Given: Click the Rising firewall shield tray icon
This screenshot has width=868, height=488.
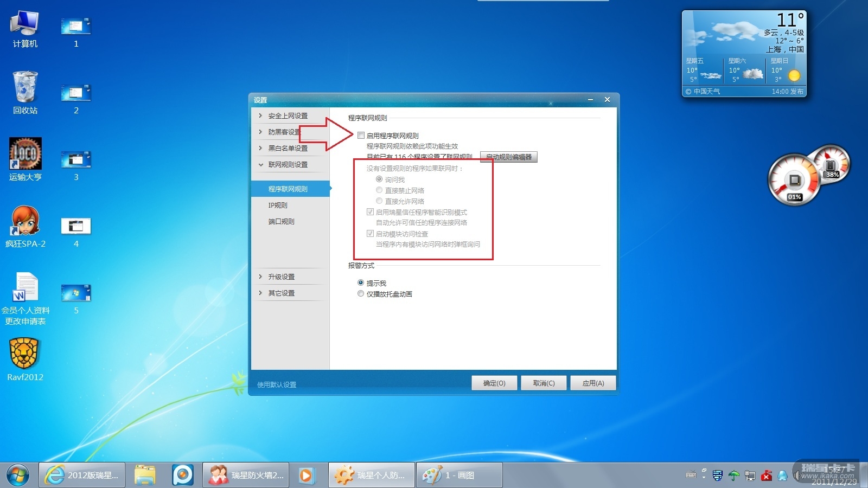Looking at the screenshot, I should [x=717, y=476].
